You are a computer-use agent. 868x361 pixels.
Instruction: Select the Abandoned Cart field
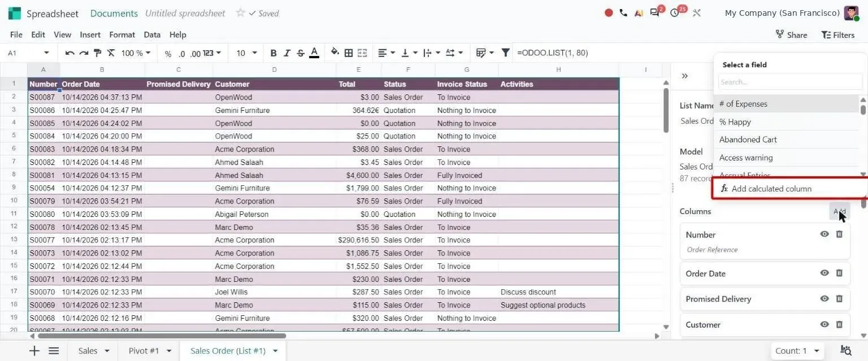click(x=787, y=140)
